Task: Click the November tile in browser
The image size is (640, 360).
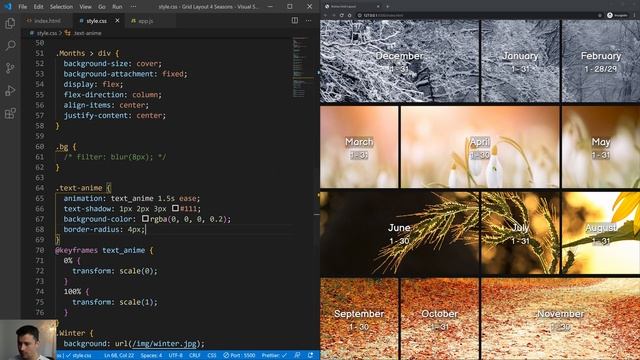Action: tap(560, 319)
